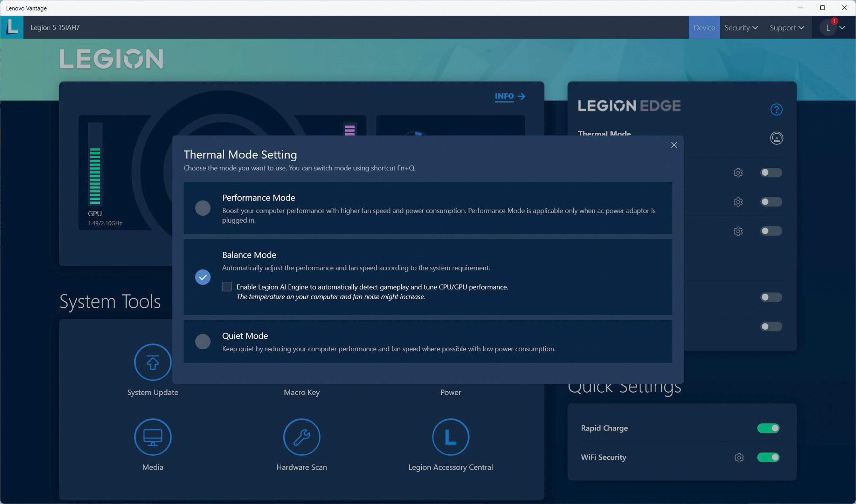Click the Legion Edge logo title
Viewport: 856px width, 504px height.
click(x=629, y=106)
